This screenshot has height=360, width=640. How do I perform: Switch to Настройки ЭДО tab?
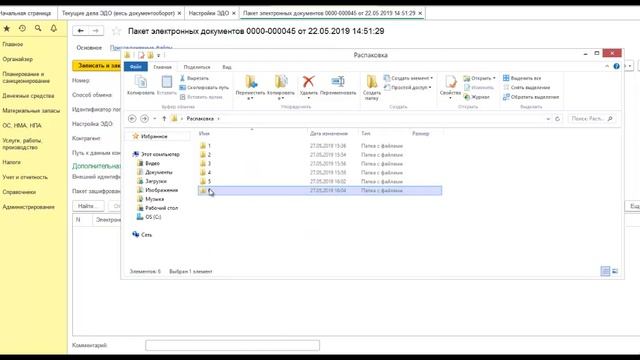coord(209,13)
